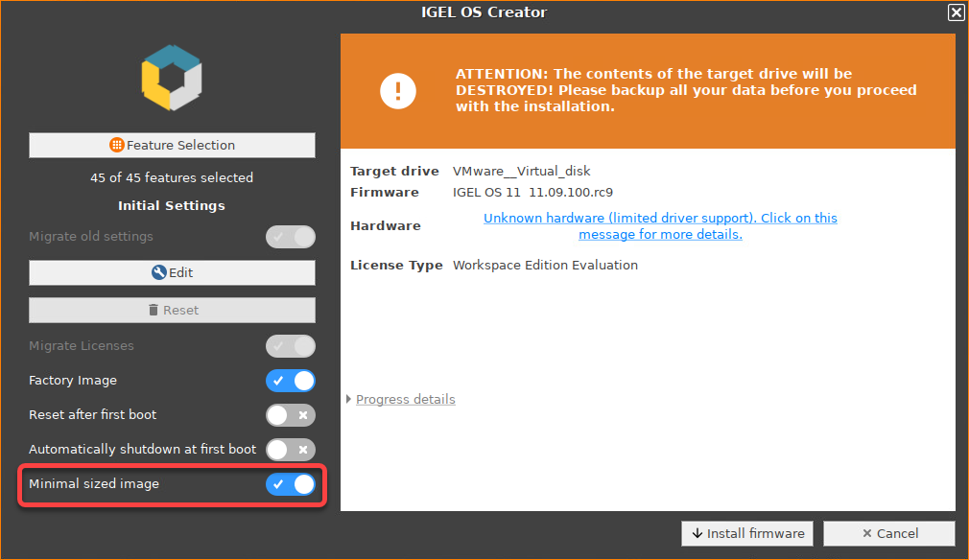Image resolution: width=969 pixels, height=560 pixels.
Task: Click the grid icon on Feature Selection
Action: coord(116,146)
